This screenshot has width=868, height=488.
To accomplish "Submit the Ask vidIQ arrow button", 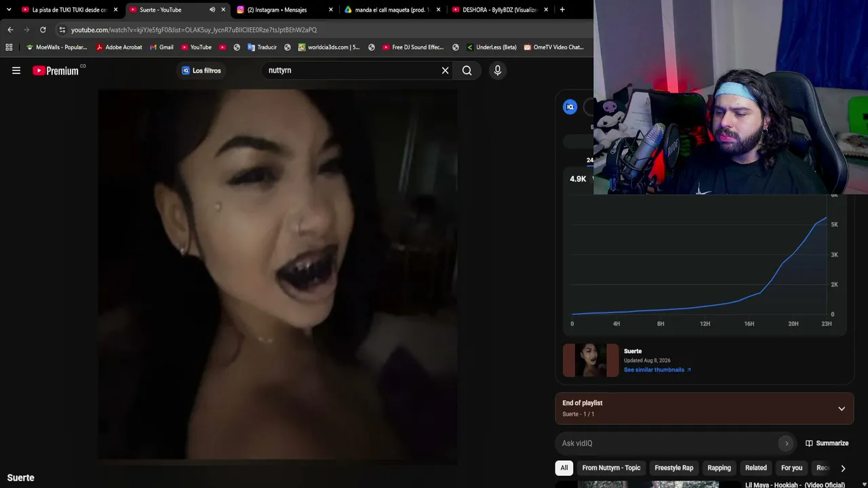I will point(787,443).
